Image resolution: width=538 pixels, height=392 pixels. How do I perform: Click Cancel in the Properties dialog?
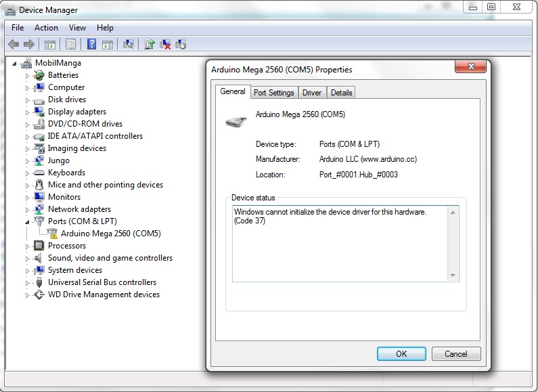[456, 353]
